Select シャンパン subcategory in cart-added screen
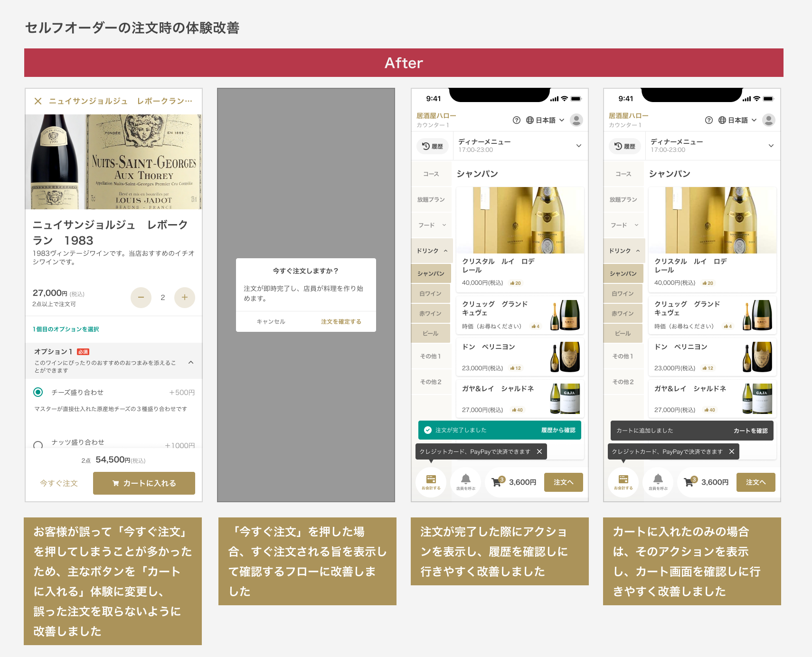 click(x=623, y=274)
